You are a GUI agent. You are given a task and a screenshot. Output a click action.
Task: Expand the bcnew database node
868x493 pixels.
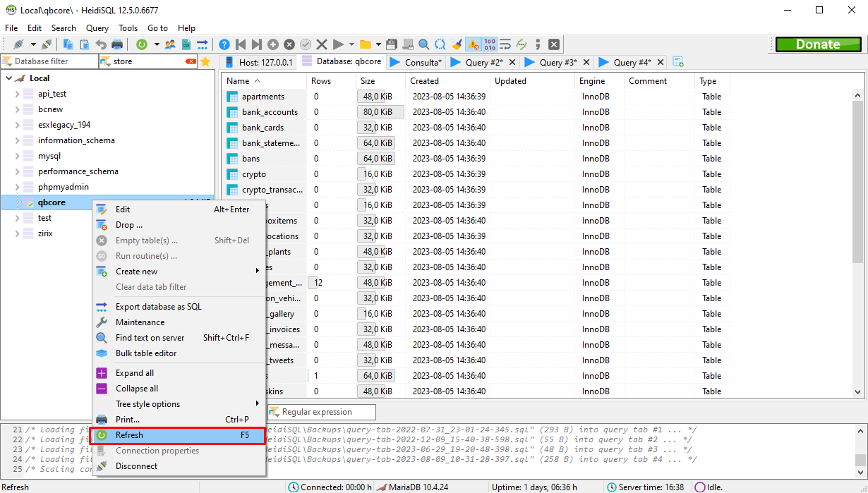tap(17, 109)
